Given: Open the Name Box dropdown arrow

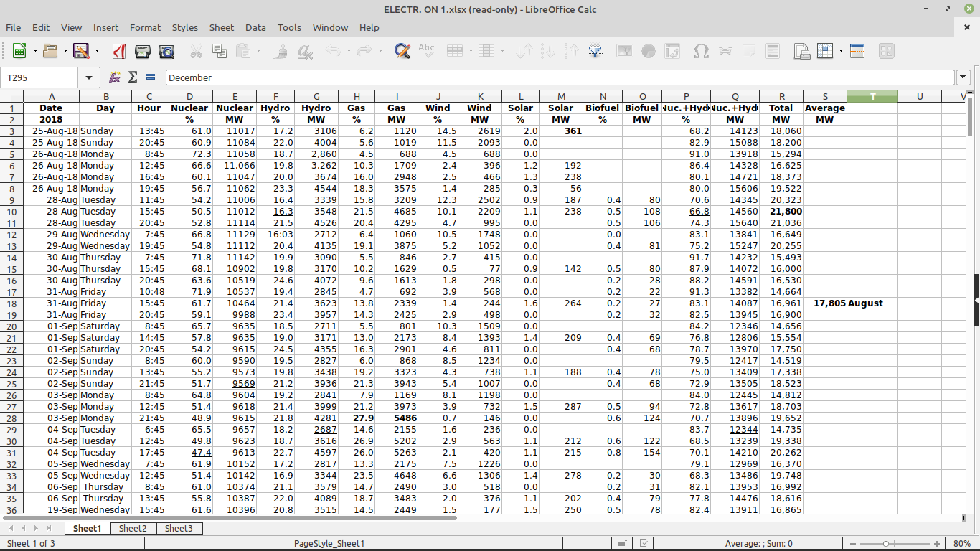Looking at the screenshot, I should 89,77.
